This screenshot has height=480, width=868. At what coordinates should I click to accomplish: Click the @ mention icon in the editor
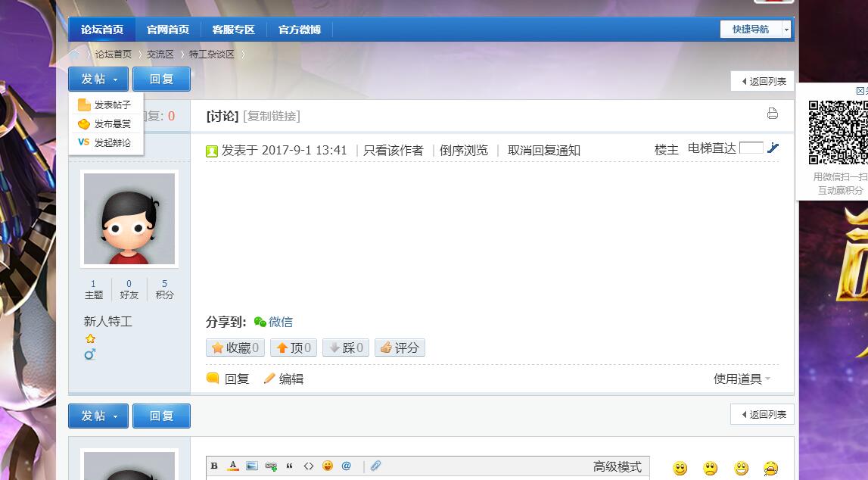pos(347,466)
